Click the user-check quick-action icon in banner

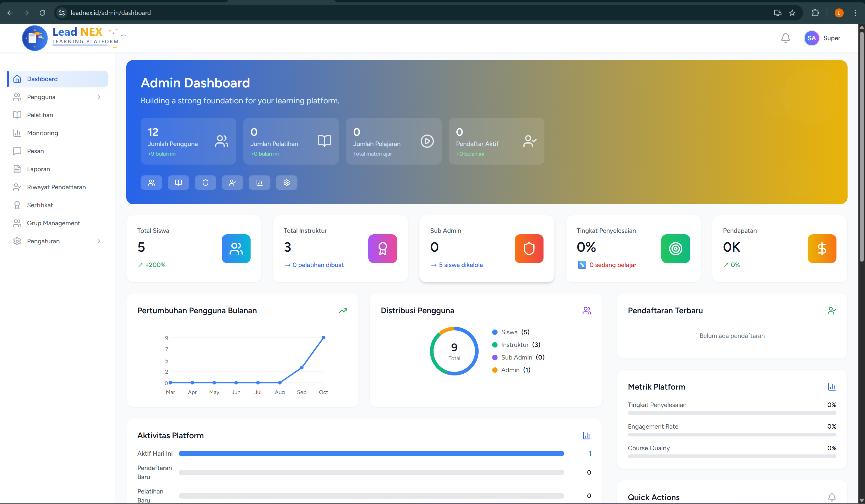[232, 183]
